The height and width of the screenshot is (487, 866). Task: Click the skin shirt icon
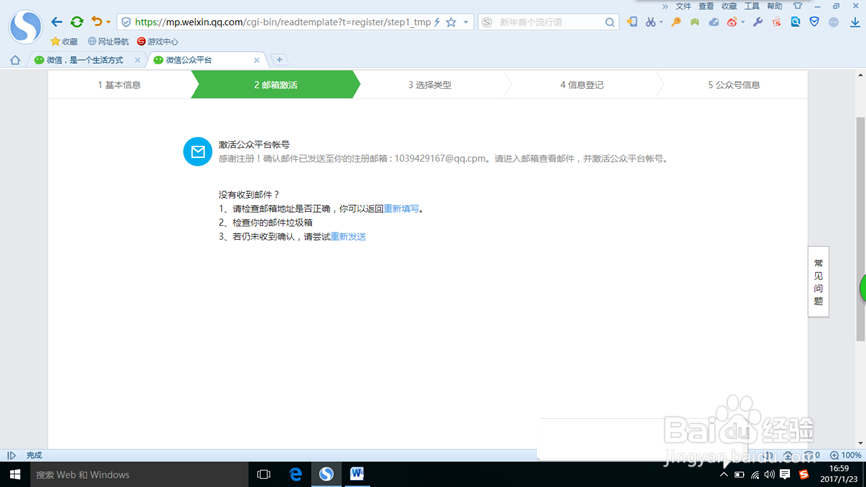click(x=798, y=6)
